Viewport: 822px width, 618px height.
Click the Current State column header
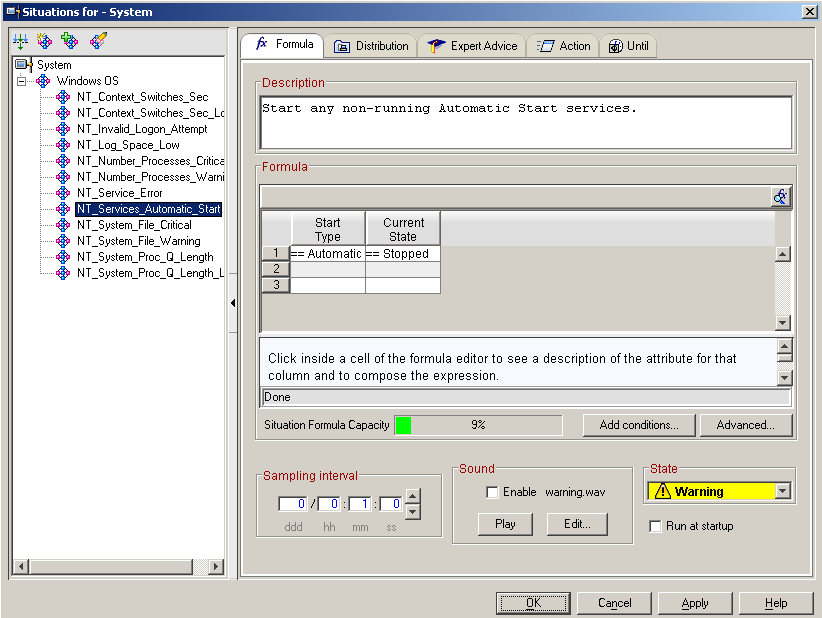click(403, 230)
